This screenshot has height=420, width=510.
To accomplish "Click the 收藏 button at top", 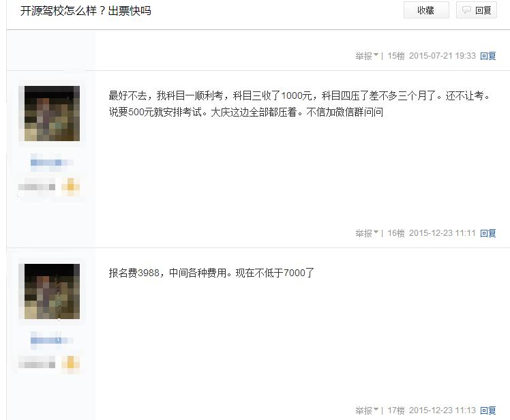I will click(426, 10).
